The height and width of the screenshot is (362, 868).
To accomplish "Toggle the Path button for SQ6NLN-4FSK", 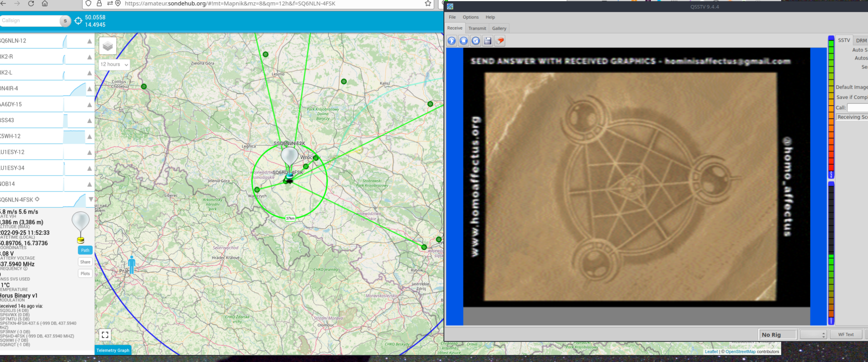I will tap(85, 250).
